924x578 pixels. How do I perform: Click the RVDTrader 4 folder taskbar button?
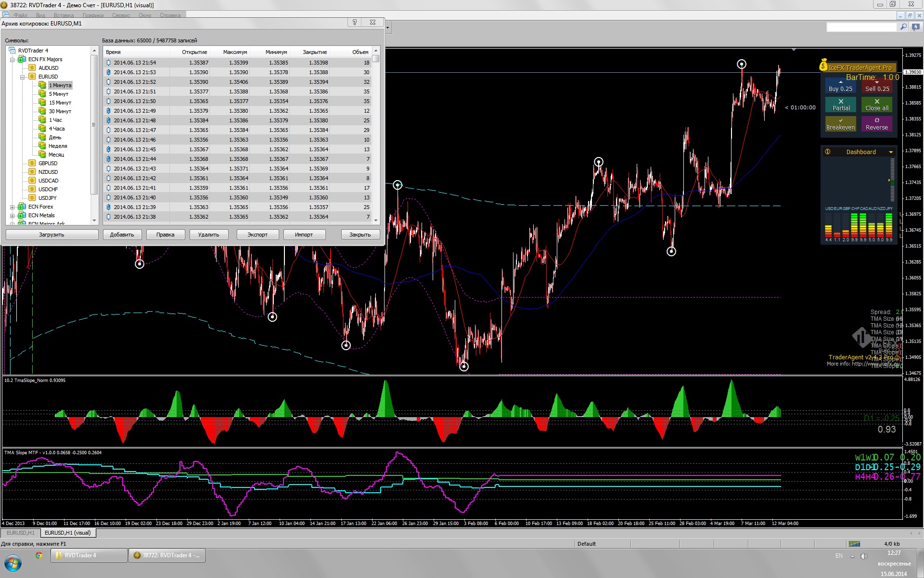(89, 555)
